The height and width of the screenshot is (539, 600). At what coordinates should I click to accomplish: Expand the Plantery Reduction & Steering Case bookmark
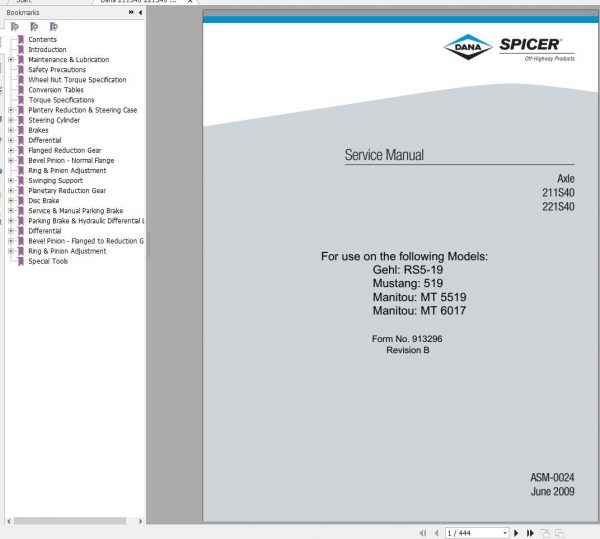click(x=11, y=110)
